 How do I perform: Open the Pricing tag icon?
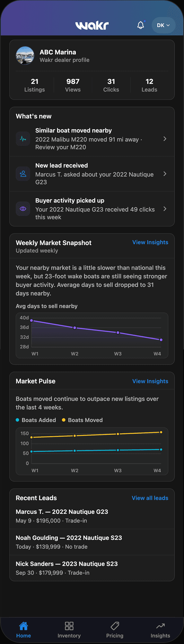coord(115,626)
